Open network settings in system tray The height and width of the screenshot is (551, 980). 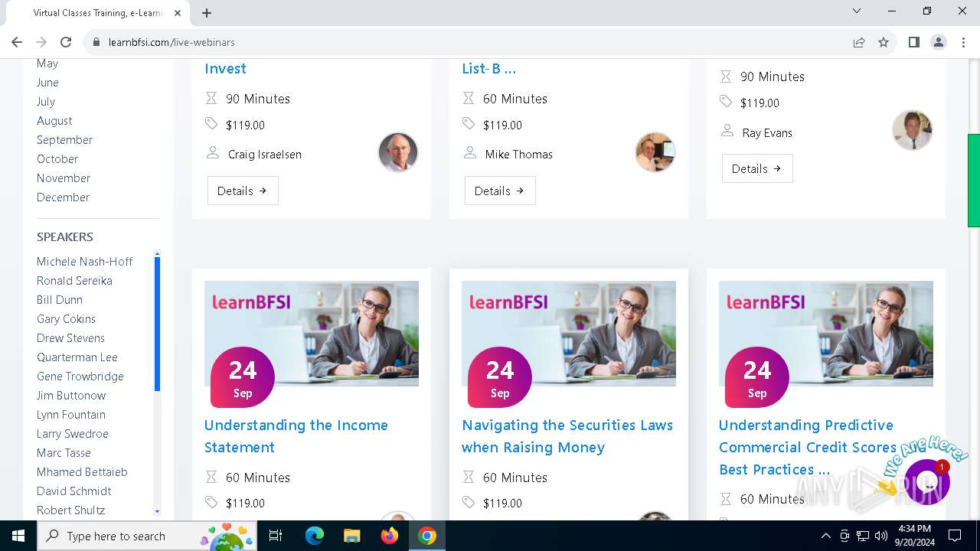tap(863, 536)
